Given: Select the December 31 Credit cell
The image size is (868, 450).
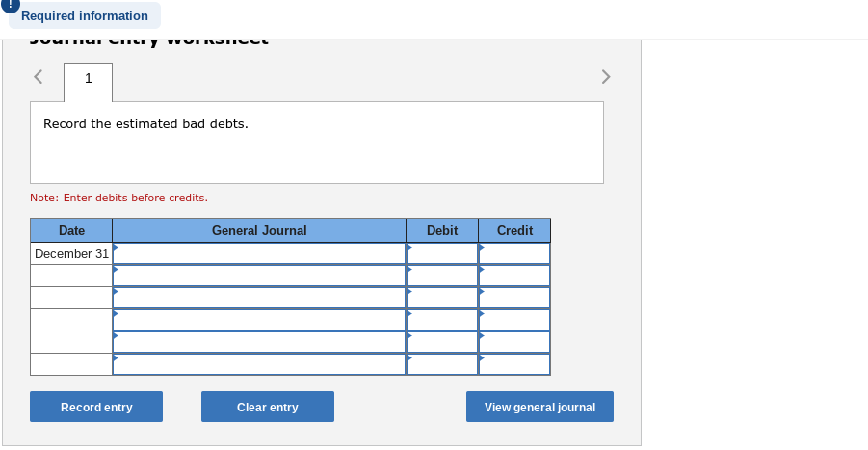Looking at the screenshot, I should point(514,253).
